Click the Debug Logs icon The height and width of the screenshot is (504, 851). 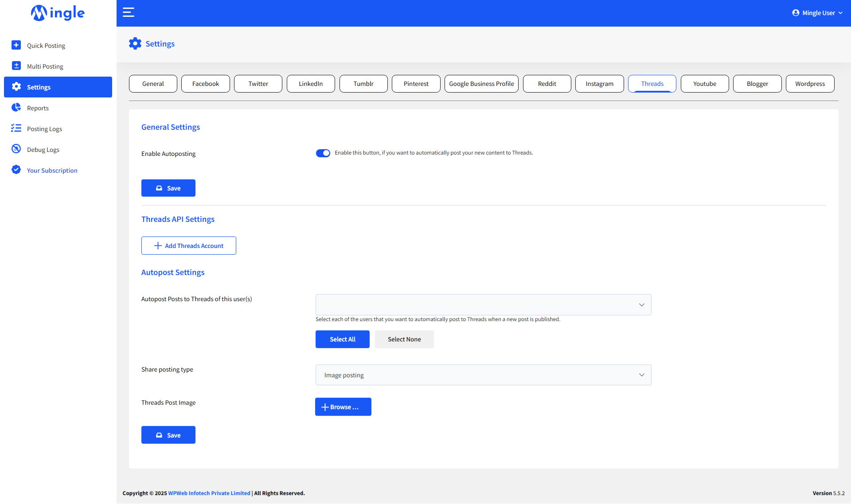pyautogui.click(x=16, y=149)
